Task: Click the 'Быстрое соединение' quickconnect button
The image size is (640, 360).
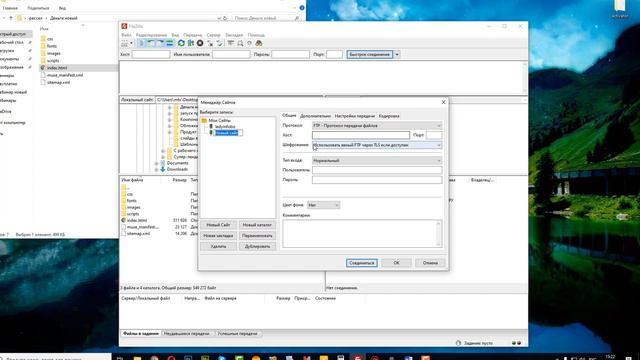Action: (x=370, y=54)
